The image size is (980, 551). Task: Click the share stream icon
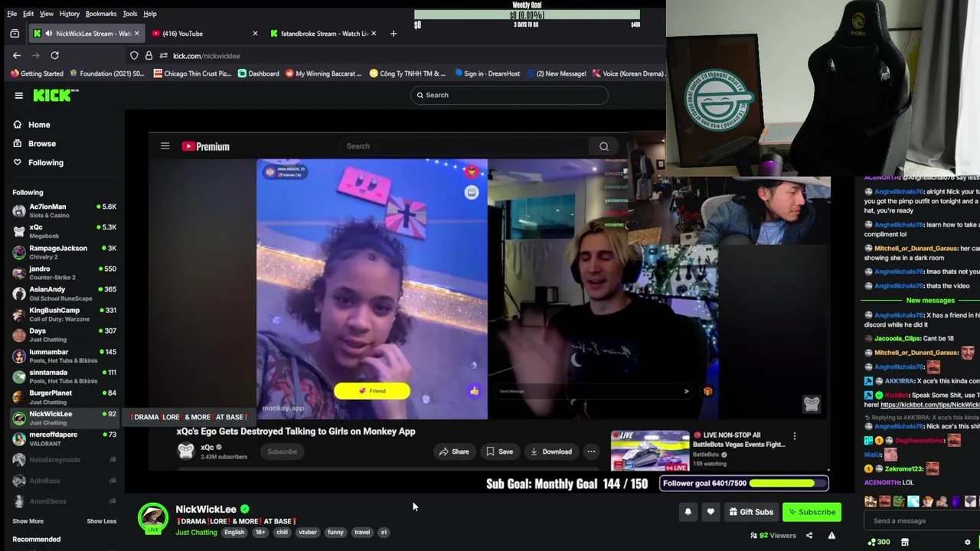click(809, 536)
